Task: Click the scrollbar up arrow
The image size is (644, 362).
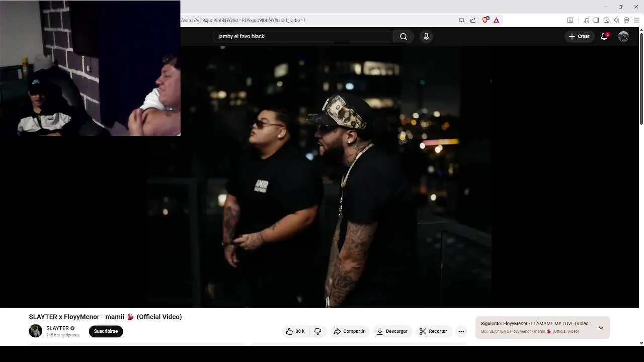Action: click(641, 30)
